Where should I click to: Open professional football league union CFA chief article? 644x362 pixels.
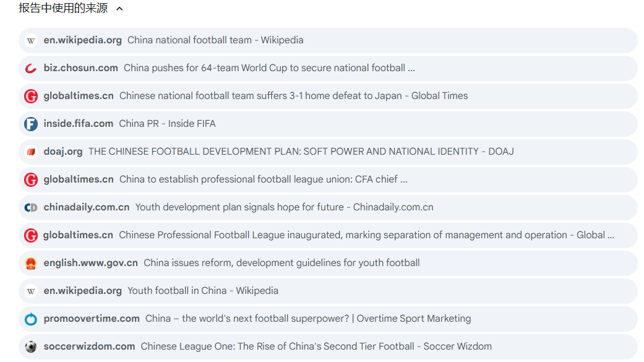(263, 179)
